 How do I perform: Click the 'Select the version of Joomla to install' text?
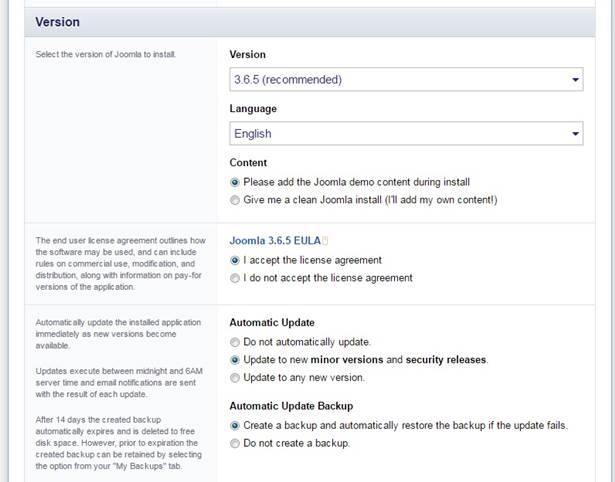tap(106, 54)
